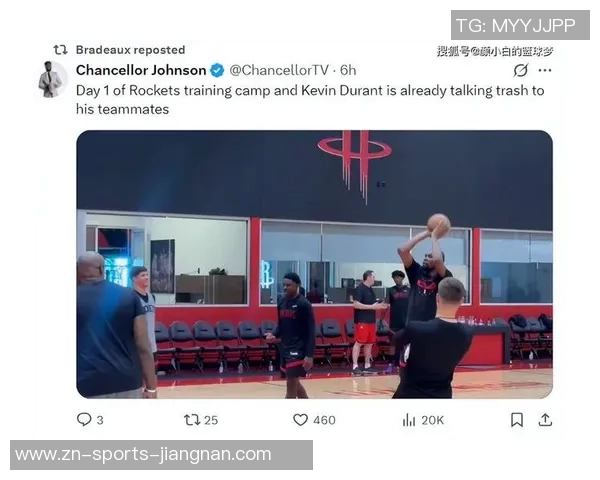Click the repost icon next to Bradeaux
Viewport: 600px width, 480px height.
(60, 50)
